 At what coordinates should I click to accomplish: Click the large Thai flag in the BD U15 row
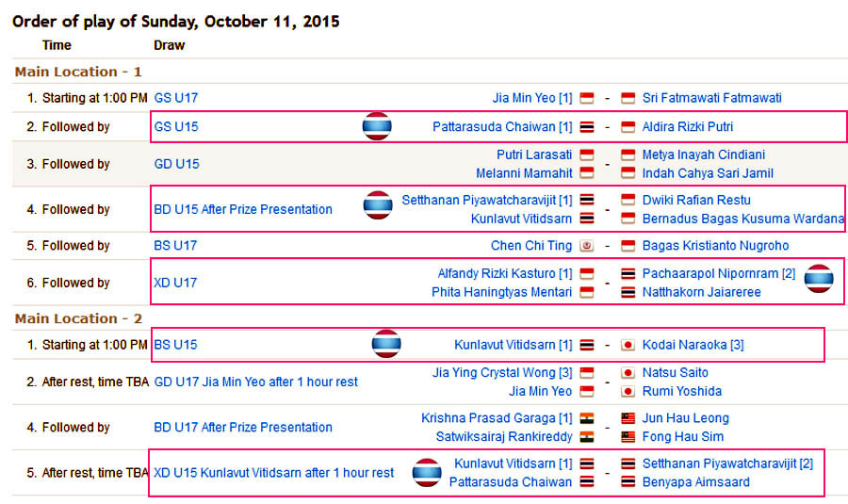coord(378,205)
